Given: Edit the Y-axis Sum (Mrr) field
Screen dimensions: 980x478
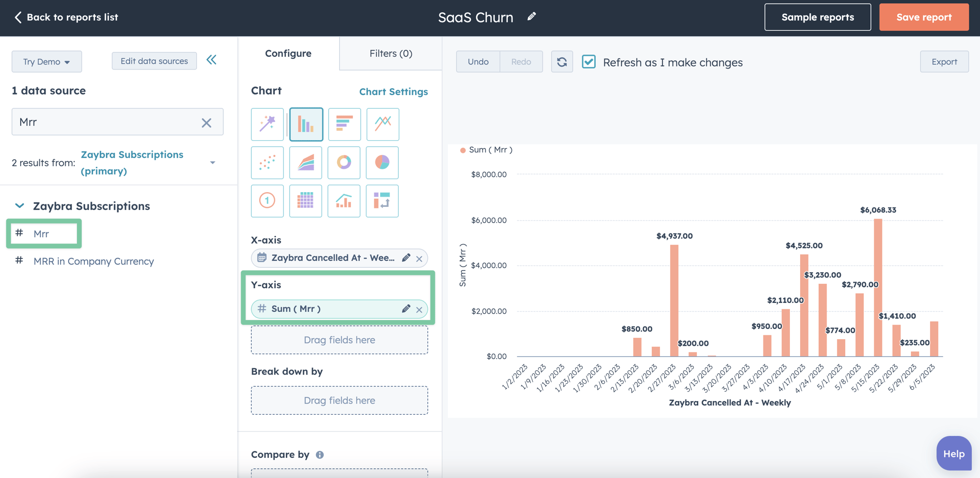Looking at the screenshot, I should click(406, 309).
